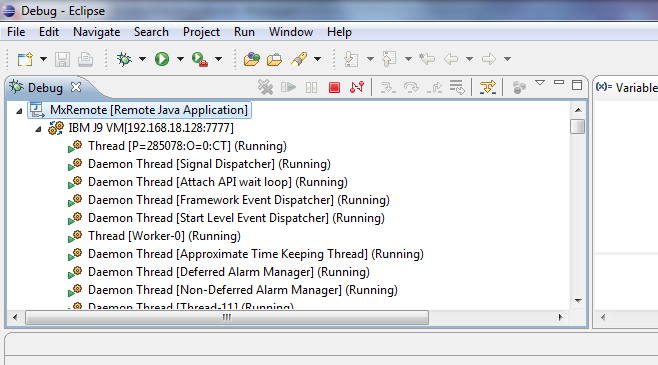Open the Back history dropdown arrow

coord(470,59)
